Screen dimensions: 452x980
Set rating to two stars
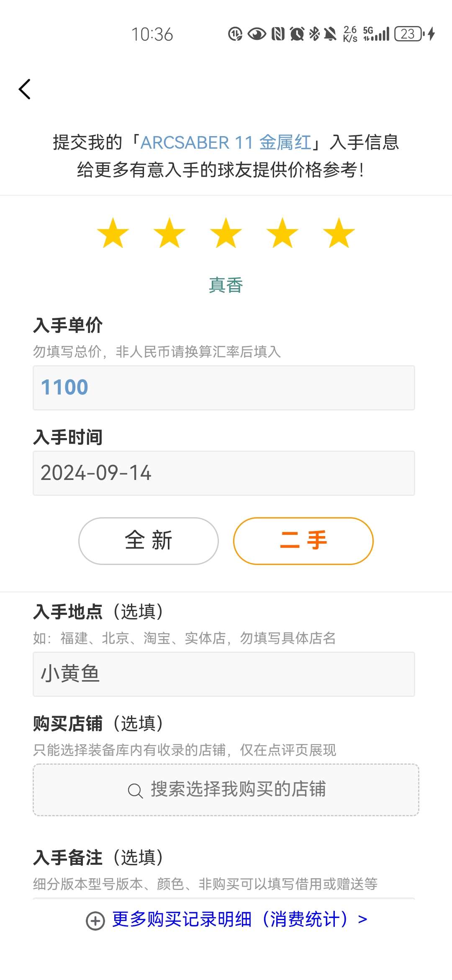(x=169, y=233)
